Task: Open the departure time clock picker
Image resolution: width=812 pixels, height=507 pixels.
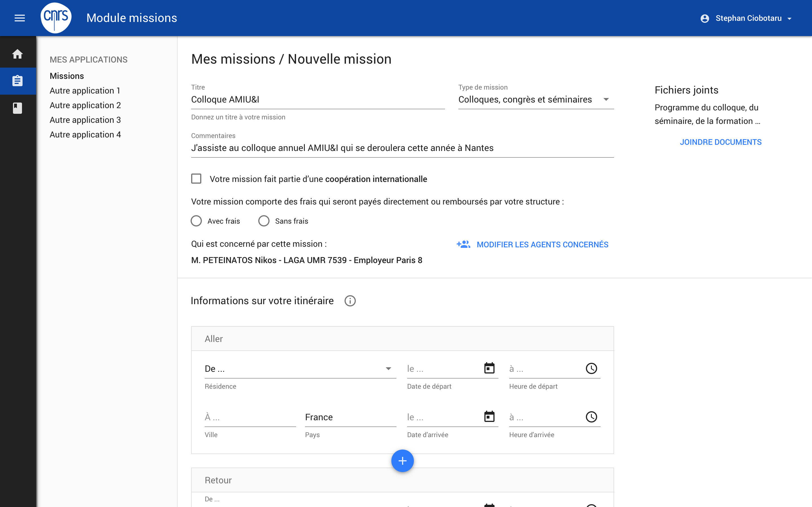Action: pos(591,368)
